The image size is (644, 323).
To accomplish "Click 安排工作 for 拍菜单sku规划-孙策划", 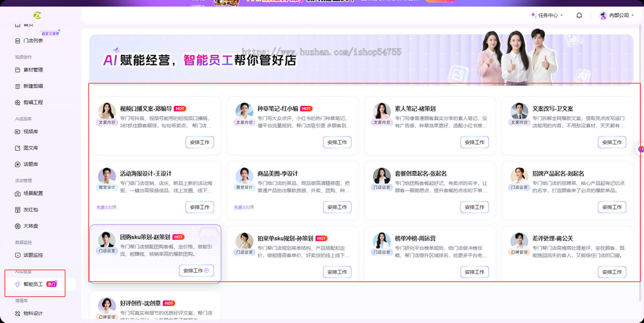I will 338,271.
